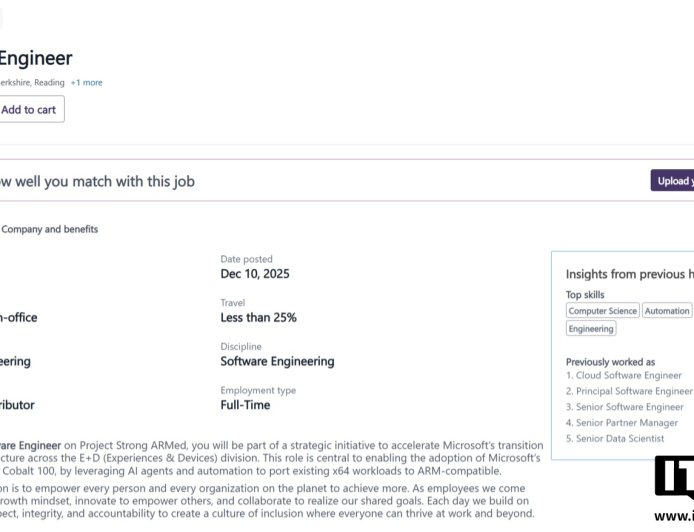Expand the "+1 more" locations link

(86, 83)
